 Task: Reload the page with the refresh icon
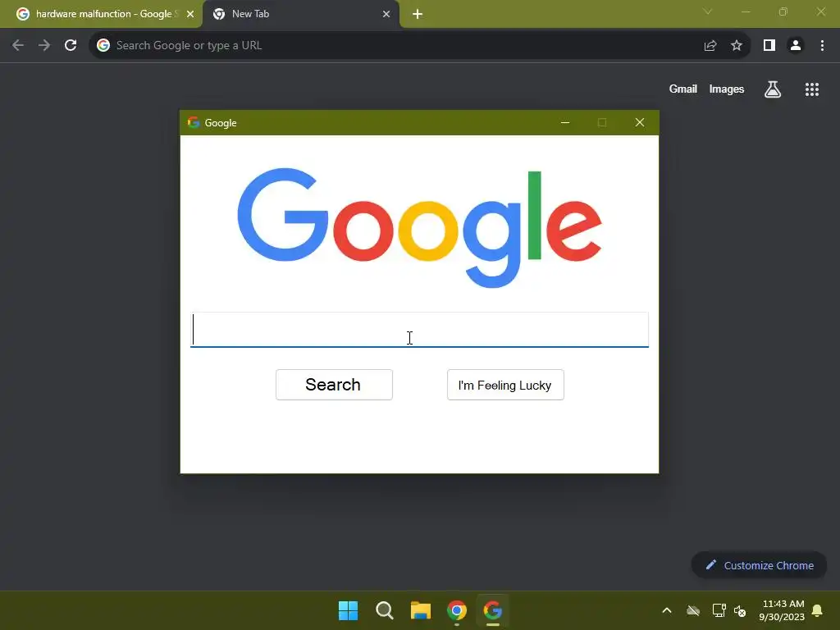tap(71, 46)
